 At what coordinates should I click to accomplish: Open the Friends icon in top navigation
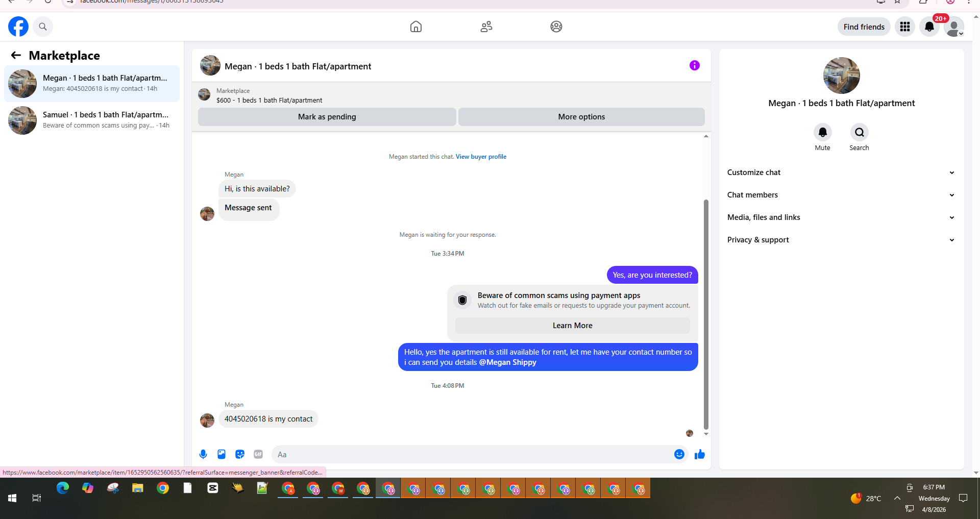click(x=486, y=27)
